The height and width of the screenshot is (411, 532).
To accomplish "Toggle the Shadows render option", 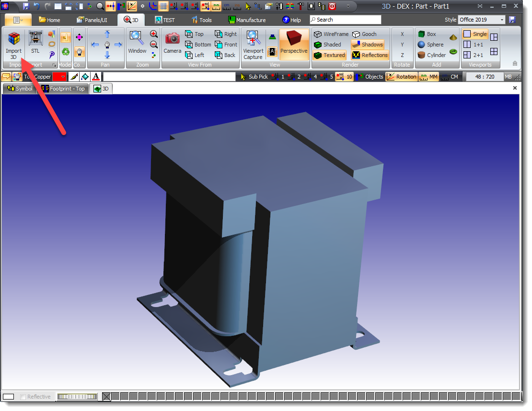I will (x=367, y=45).
